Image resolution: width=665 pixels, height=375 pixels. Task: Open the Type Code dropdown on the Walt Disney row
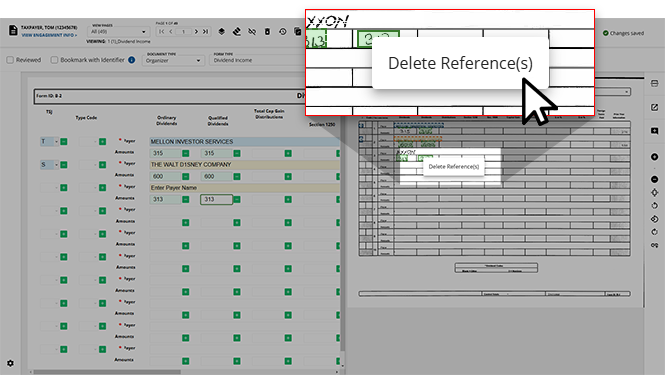88,165
